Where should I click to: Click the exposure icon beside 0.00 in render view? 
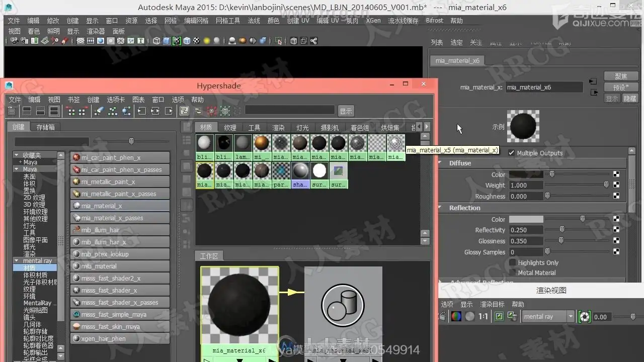[x=585, y=317]
